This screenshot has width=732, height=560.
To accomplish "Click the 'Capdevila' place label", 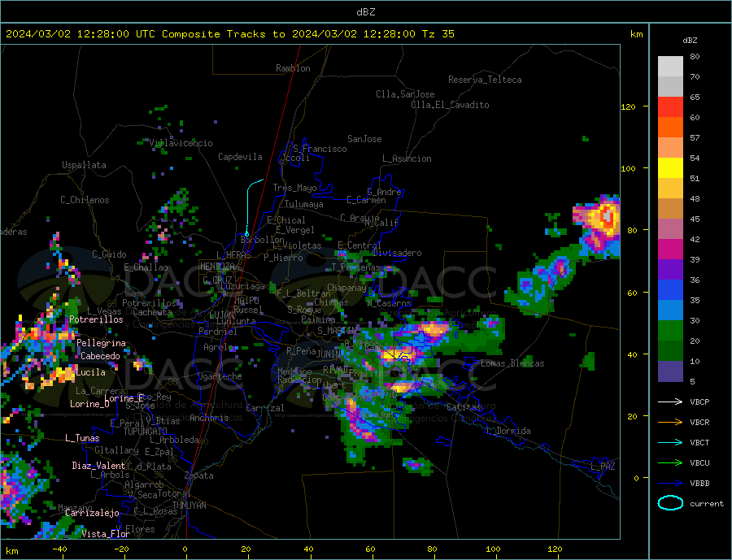I will (x=240, y=157).
